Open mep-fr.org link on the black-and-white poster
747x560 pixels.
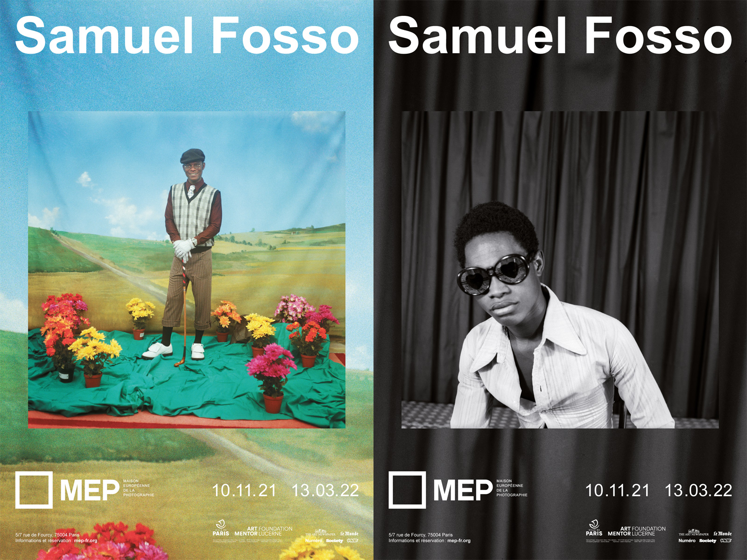pos(458,541)
